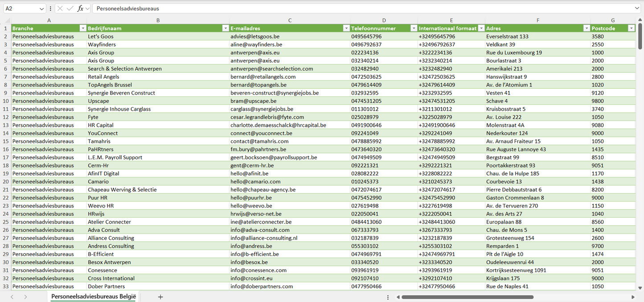Add a new sheet with the plus icon

coord(160,297)
